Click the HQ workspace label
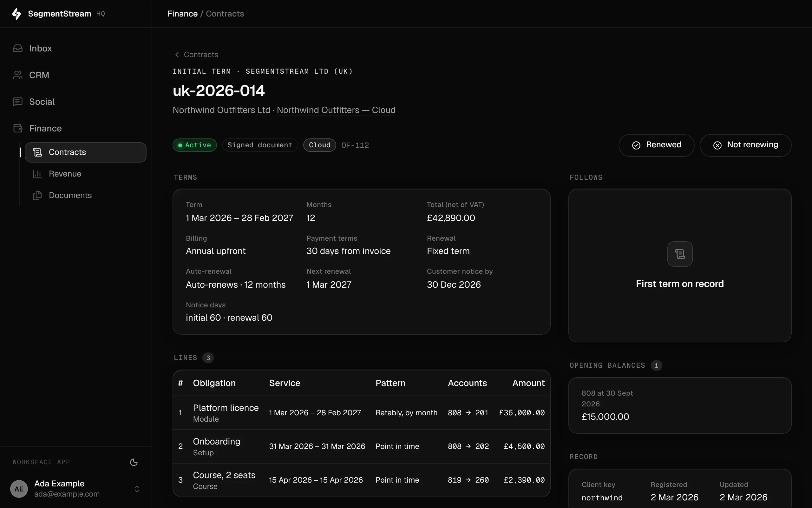The image size is (812, 508). coord(101,14)
